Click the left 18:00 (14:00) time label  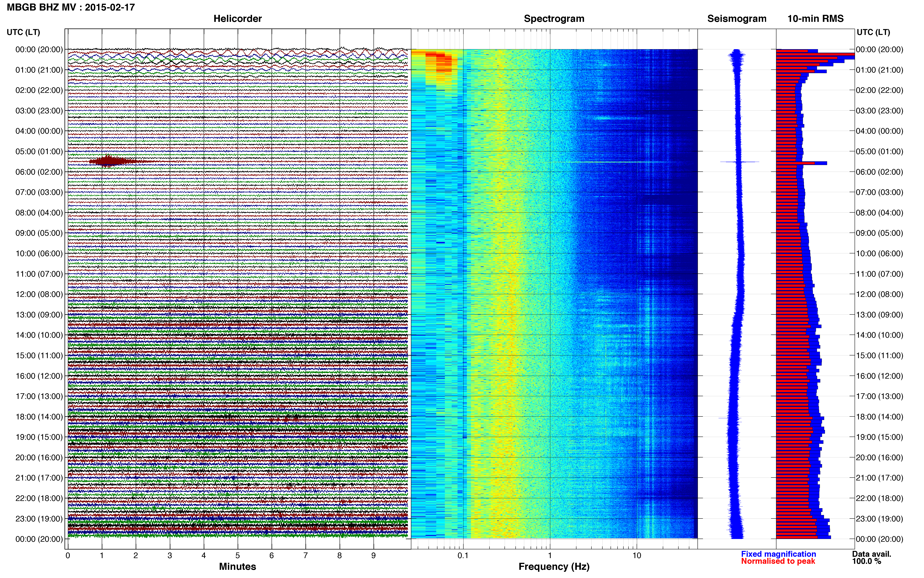(x=39, y=417)
